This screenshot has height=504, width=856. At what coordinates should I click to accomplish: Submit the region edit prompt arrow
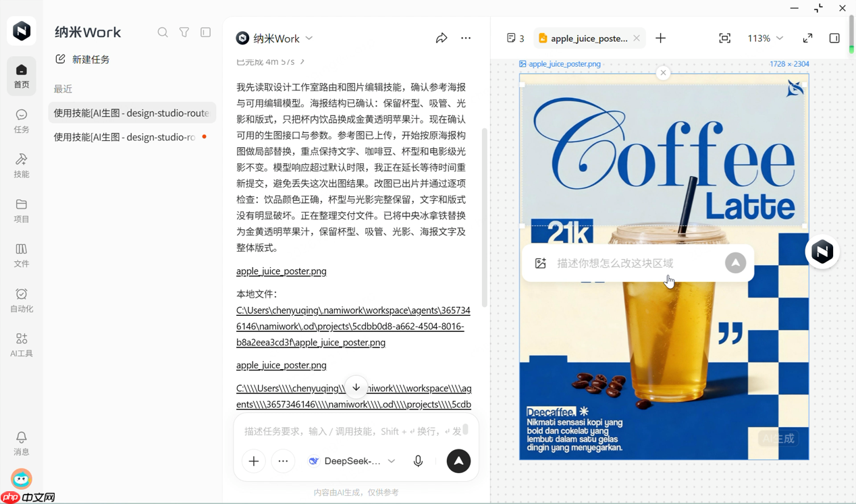pos(736,263)
